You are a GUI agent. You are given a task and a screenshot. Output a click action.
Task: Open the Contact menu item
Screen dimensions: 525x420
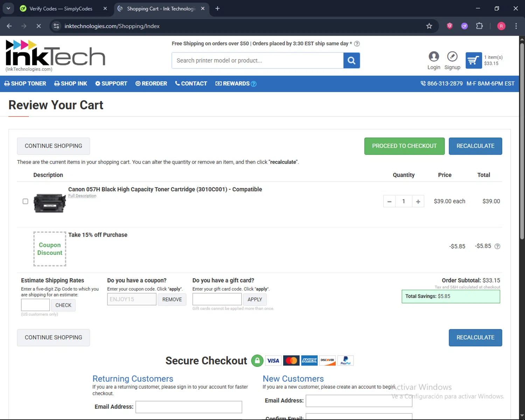point(191,84)
